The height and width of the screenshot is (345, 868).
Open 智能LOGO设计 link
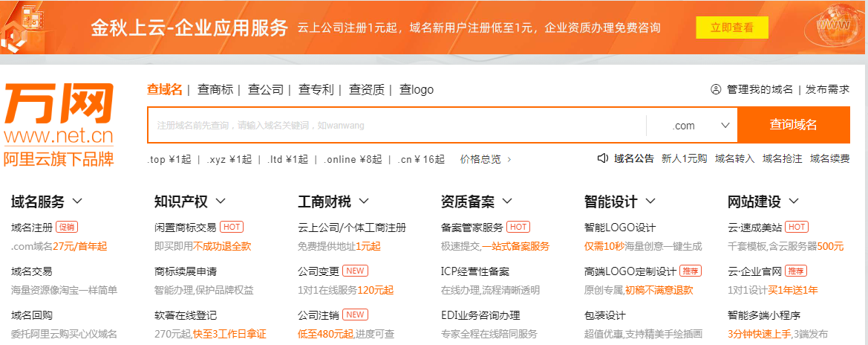click(620, 227)
